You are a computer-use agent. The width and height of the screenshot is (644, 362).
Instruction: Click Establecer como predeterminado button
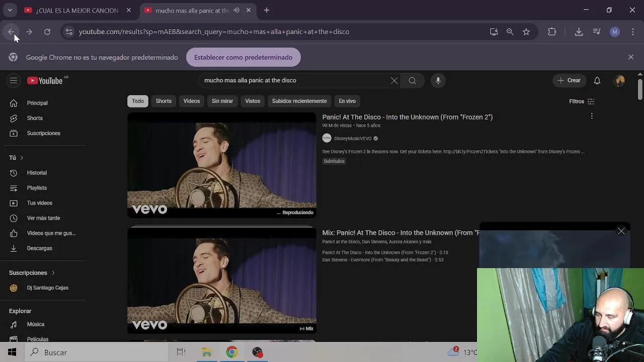click(x=243, y=57)
